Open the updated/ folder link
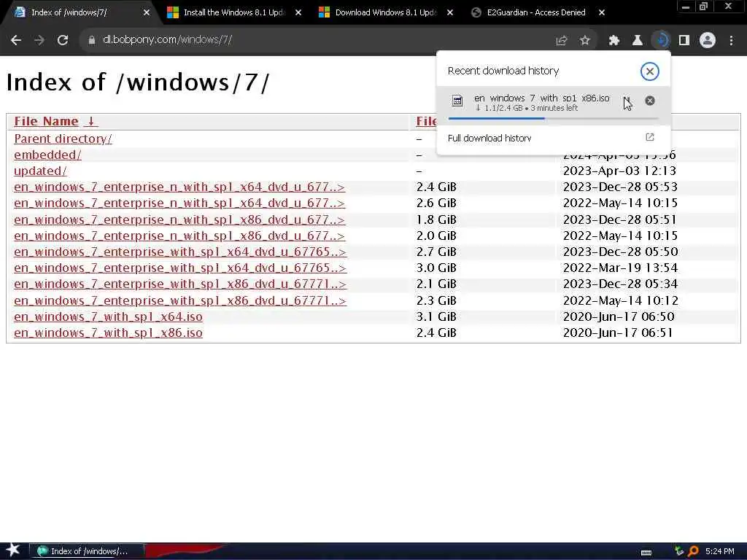This screenshot has height=560, width=747. pyautogui.click(x=41, y=171)
